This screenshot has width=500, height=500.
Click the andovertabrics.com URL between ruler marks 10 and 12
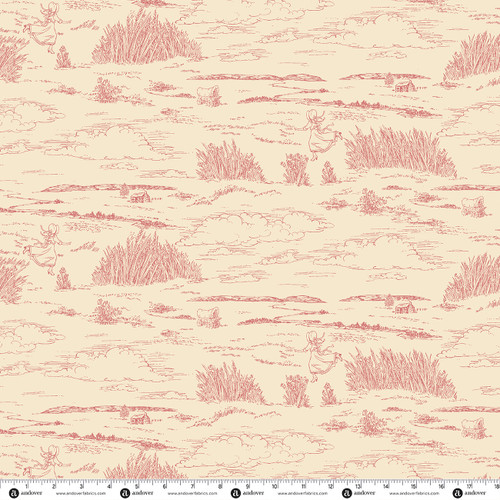point(303,493)
